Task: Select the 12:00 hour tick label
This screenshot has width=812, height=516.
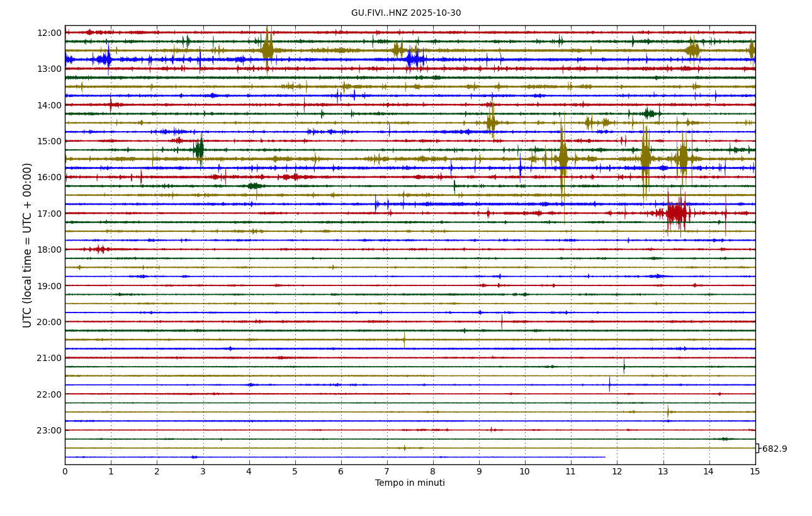Action: point(49,33)
